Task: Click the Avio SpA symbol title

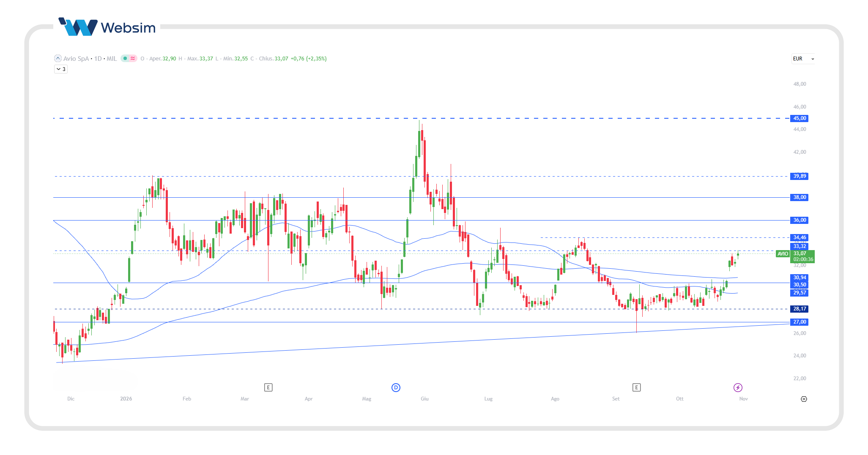Action: [x=76, y=59]
